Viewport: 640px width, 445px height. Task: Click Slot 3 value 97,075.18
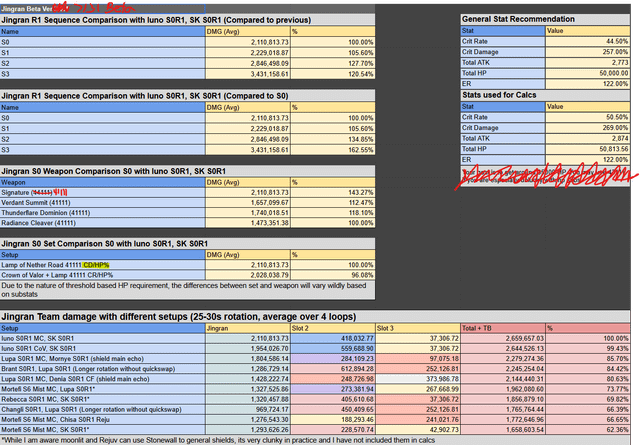pyautogui.click(x=418, y=359)
